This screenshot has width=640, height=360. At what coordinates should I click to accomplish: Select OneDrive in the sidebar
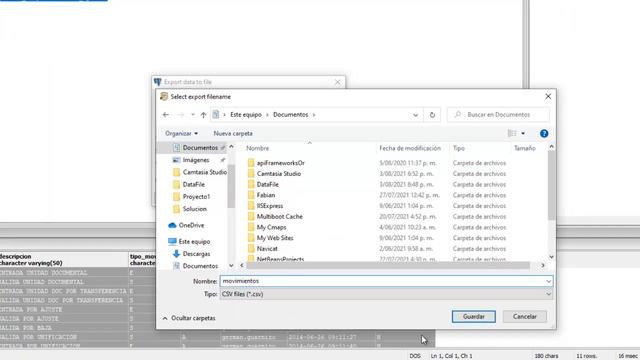(x=191, y=225)
